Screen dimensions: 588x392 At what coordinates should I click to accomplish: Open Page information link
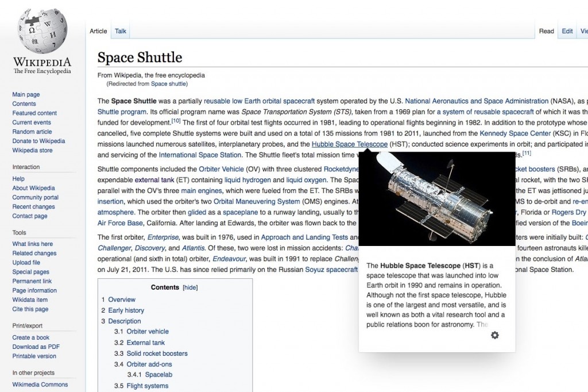coord(34,291)
